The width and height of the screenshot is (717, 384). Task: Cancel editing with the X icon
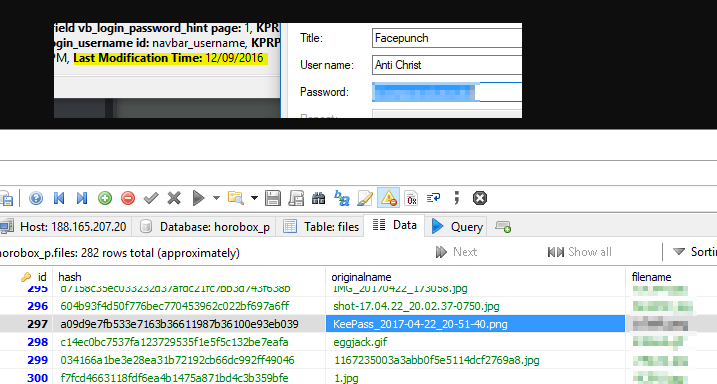(x=174, y=198)
